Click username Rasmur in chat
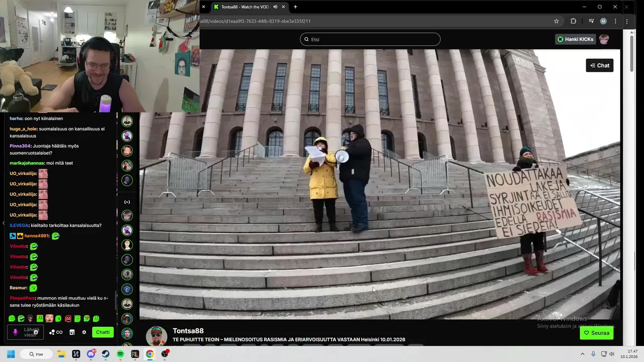Screen dimensions: 644x362 click(18, 288)
